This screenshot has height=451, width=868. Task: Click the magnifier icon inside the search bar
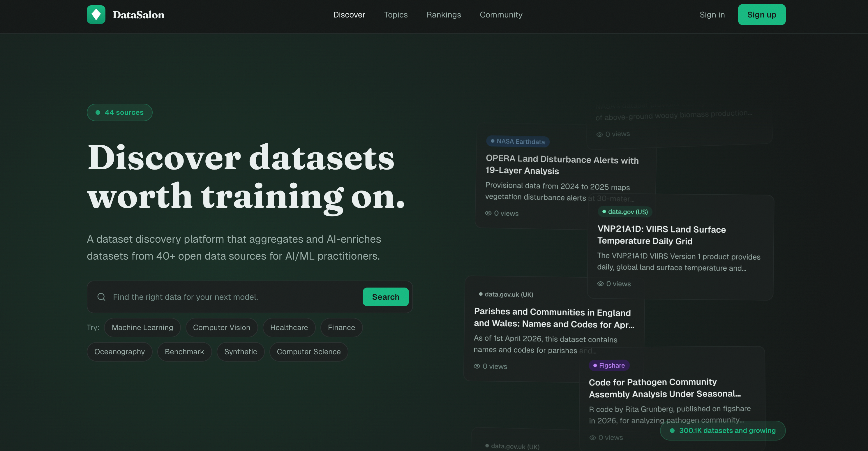[x=101, y=297]
